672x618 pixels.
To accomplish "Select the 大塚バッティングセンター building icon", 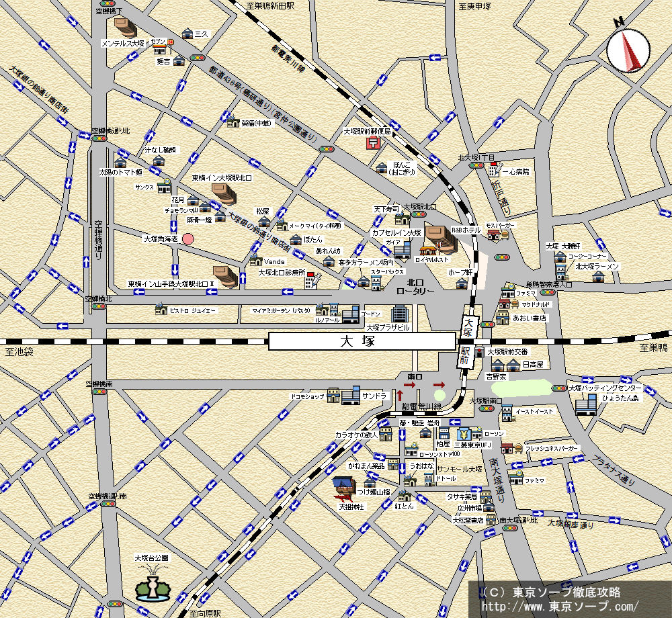I will (585, 404).
